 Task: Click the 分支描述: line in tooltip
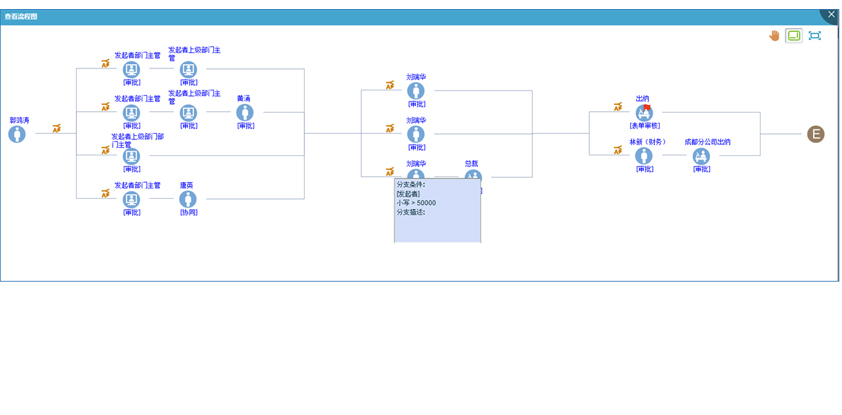(x=411, y=212)
